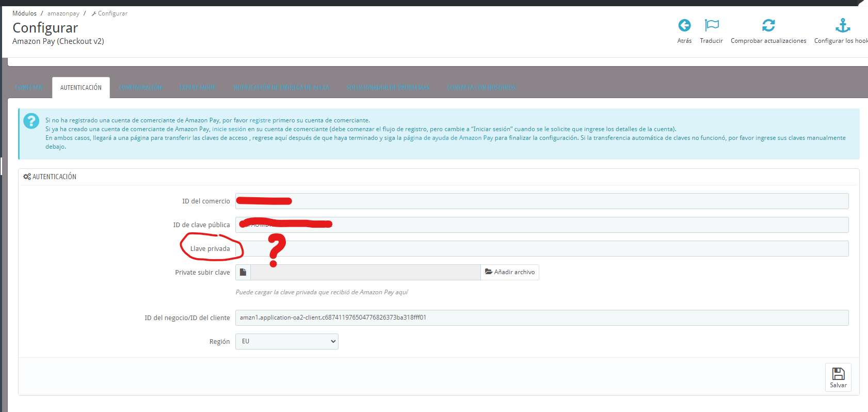Viewport: 868px width, 412px height.
Task: Click the ID del negocio/ID del cliente field
Action: coord(542,318)
